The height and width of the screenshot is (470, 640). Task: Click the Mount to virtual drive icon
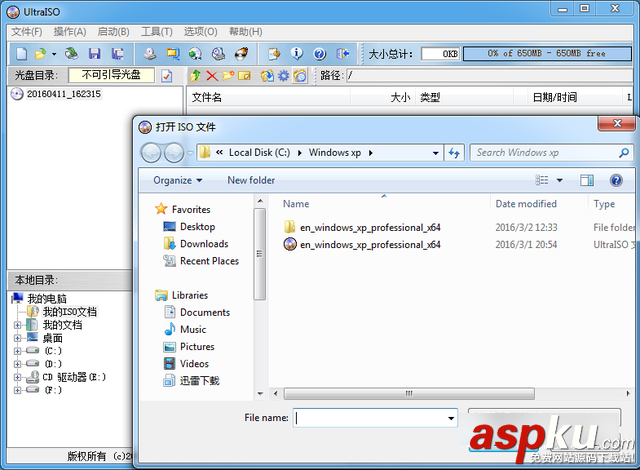click(x=196, y=53)
